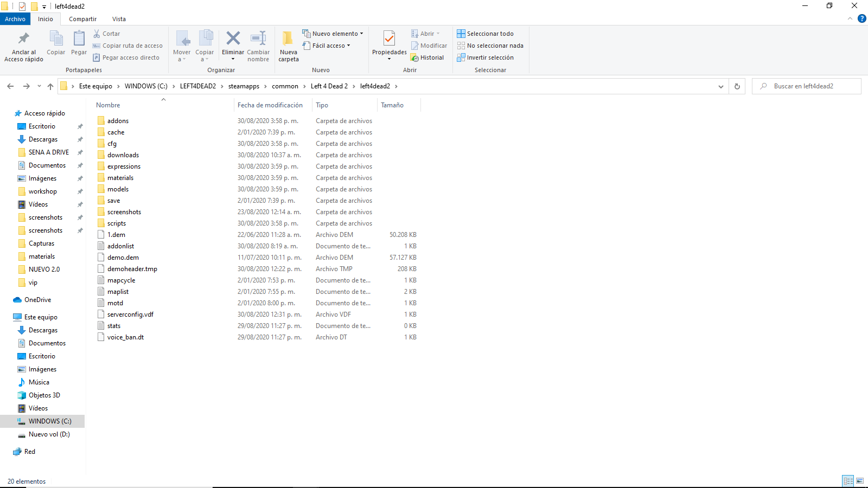Click Pegar acceso directo
The width and height of the screenshot is (868, 488).
coord(126,57)
